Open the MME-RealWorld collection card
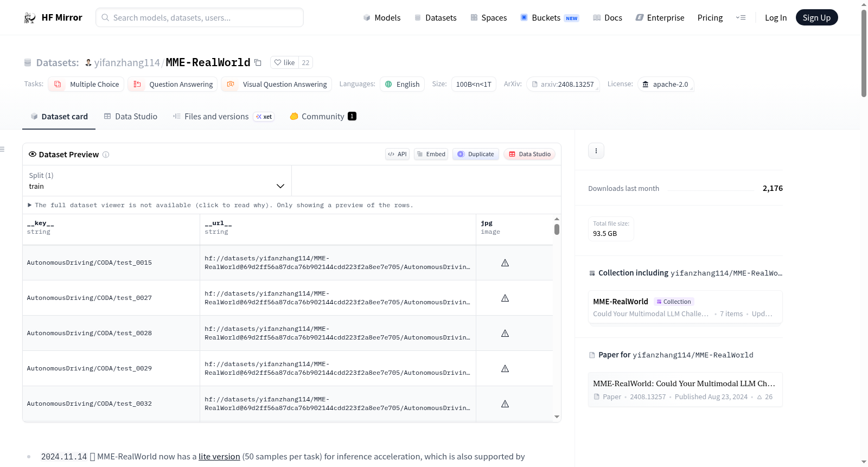 point(685,307)
